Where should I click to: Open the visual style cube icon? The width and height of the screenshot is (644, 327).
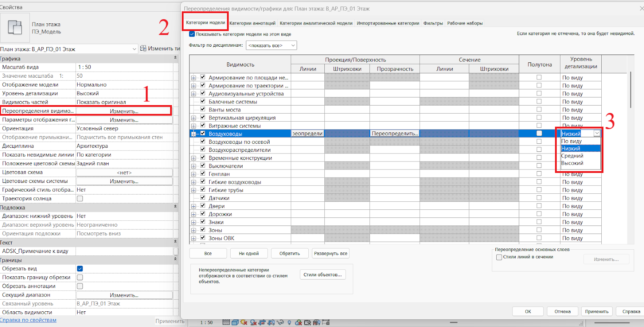[235, 323]
